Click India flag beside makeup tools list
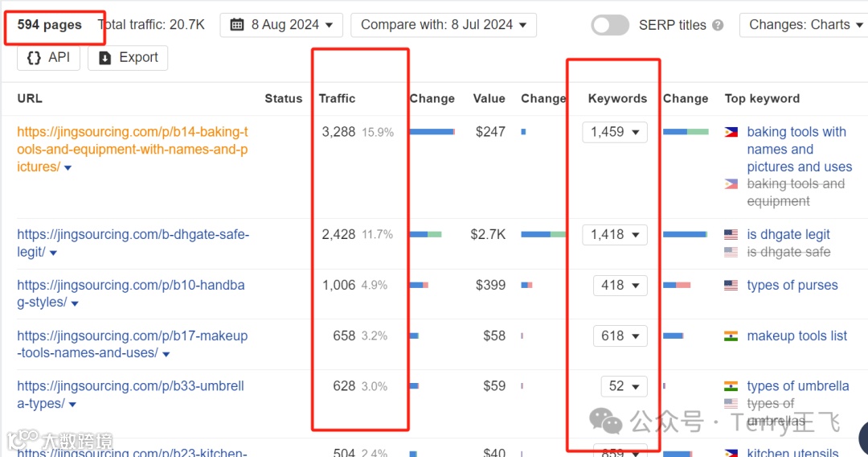The image size is (868, 457). coord(731,336)
